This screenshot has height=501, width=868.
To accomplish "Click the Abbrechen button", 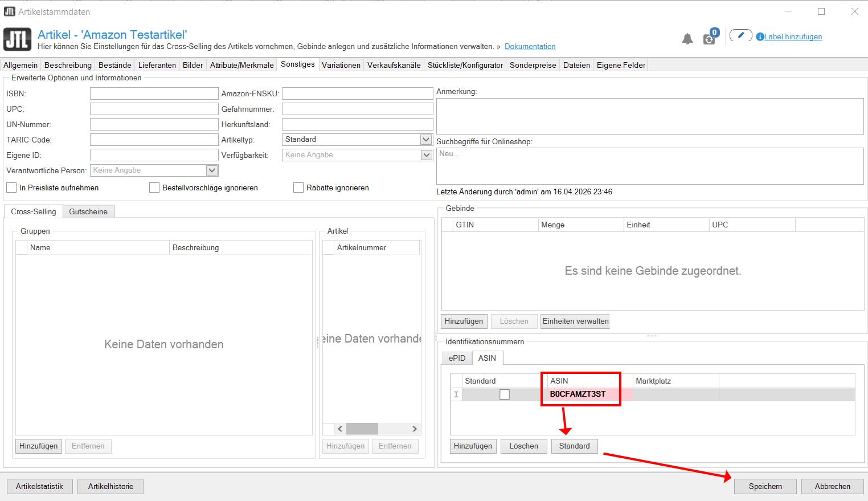I will coord(833,486).
